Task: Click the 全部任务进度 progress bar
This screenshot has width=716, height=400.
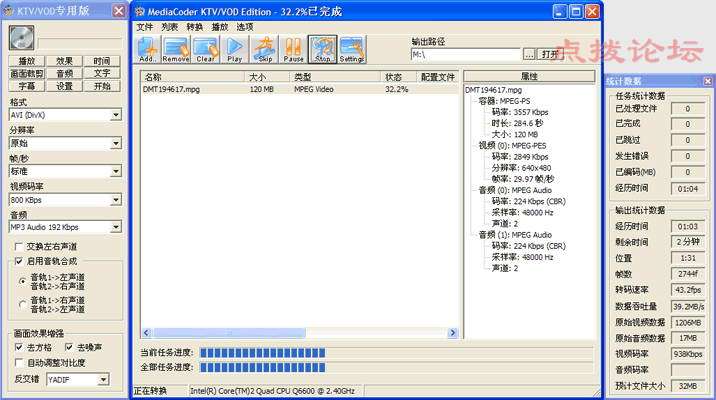Action: click(x=396, y=367)
